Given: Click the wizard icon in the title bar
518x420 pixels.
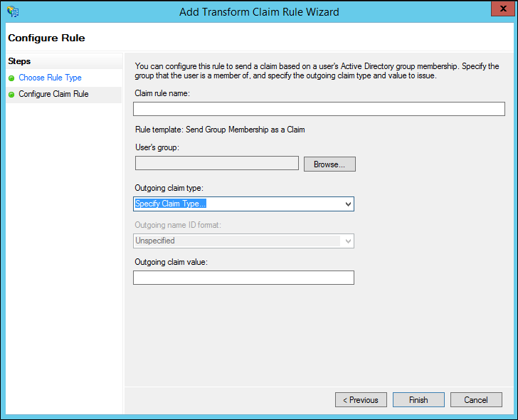Looking at the screenshot, I should [x=12, y=11].
